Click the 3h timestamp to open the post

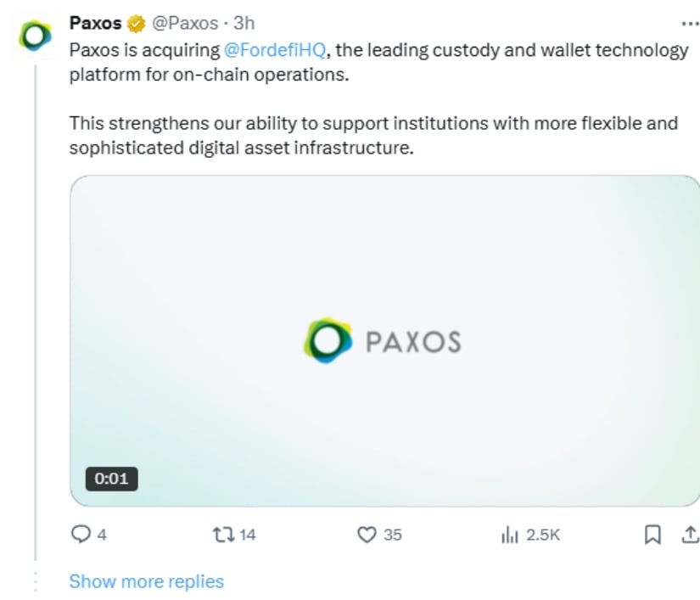(x=245, y=23)
